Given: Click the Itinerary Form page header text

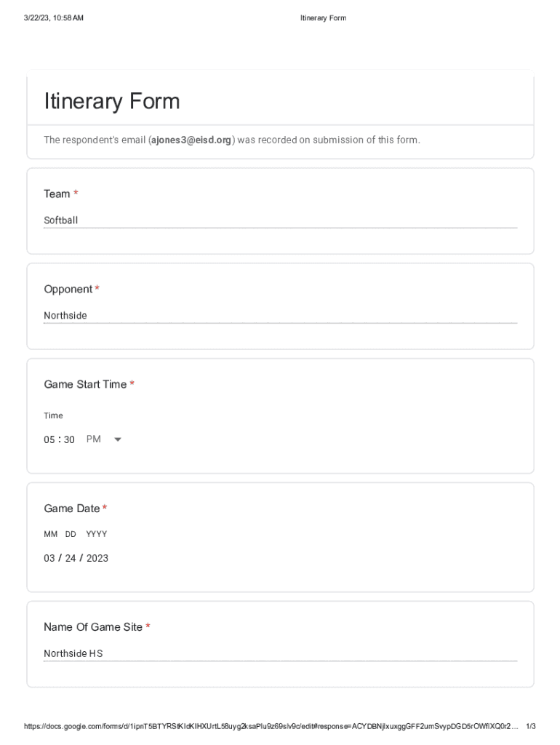Looking at the screenshot, I should coord(323,18).
